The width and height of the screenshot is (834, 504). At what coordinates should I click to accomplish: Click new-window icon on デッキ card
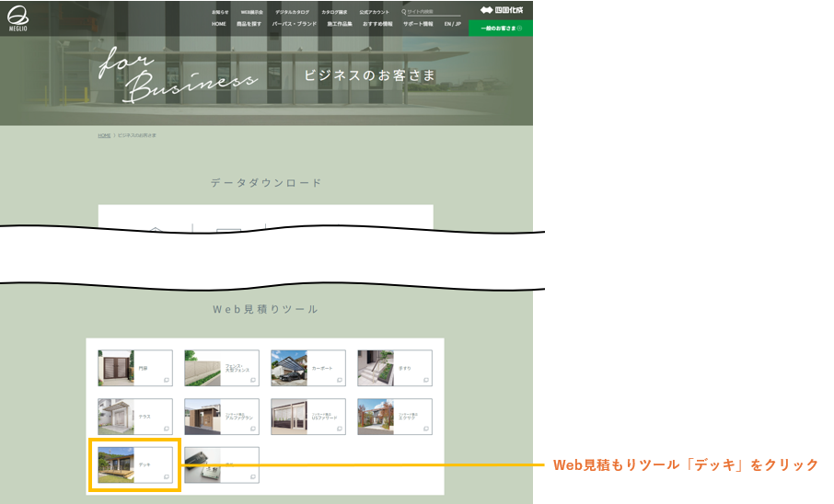(x=166, y=477)
